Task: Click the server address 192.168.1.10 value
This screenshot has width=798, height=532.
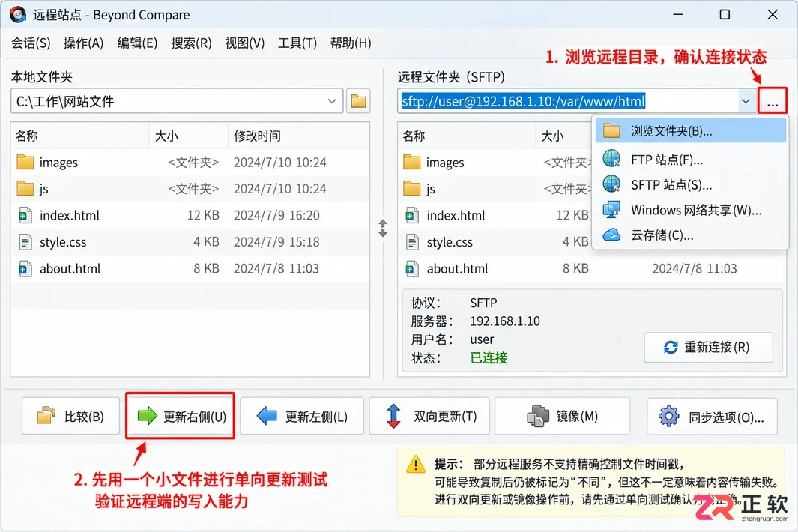Action: tap(505, 321)
